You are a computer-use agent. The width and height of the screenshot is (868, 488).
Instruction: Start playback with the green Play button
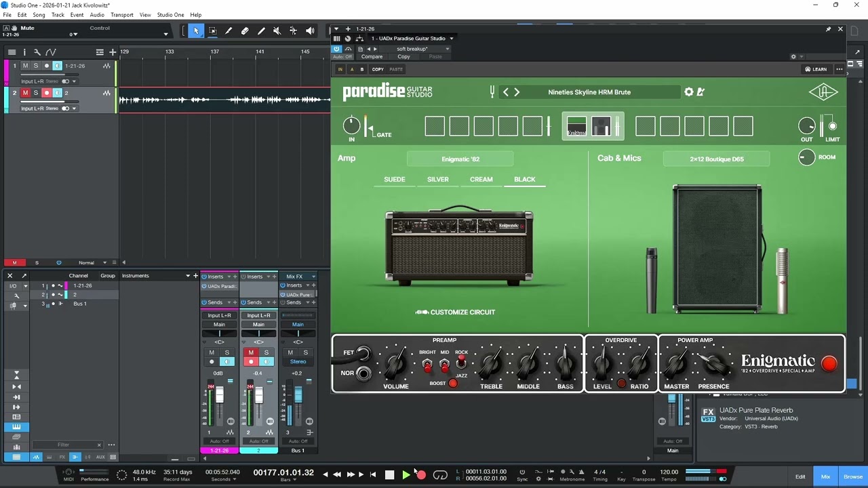click(x=406, y=475)
